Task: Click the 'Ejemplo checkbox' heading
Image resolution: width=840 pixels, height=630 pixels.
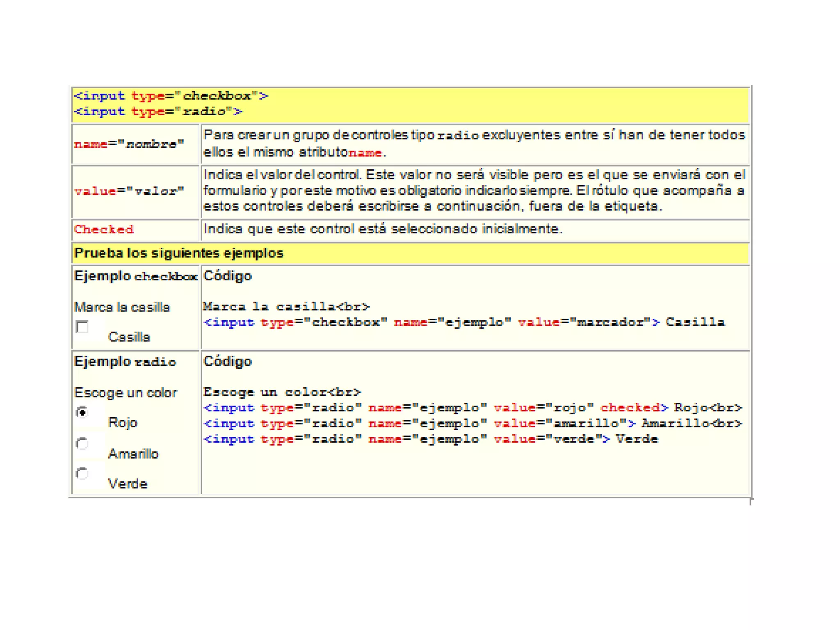Action: coord(136,276)
